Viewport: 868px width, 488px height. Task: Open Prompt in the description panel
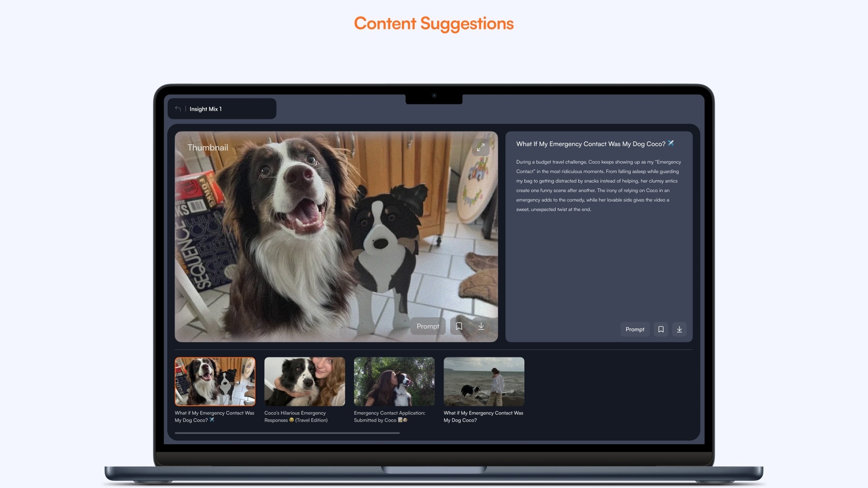tap(635, 329)
